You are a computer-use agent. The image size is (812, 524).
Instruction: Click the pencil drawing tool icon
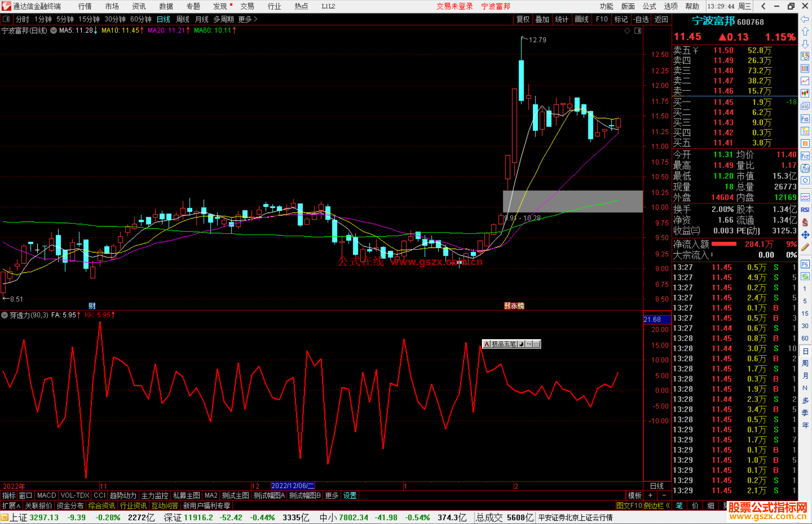point(805,247)
